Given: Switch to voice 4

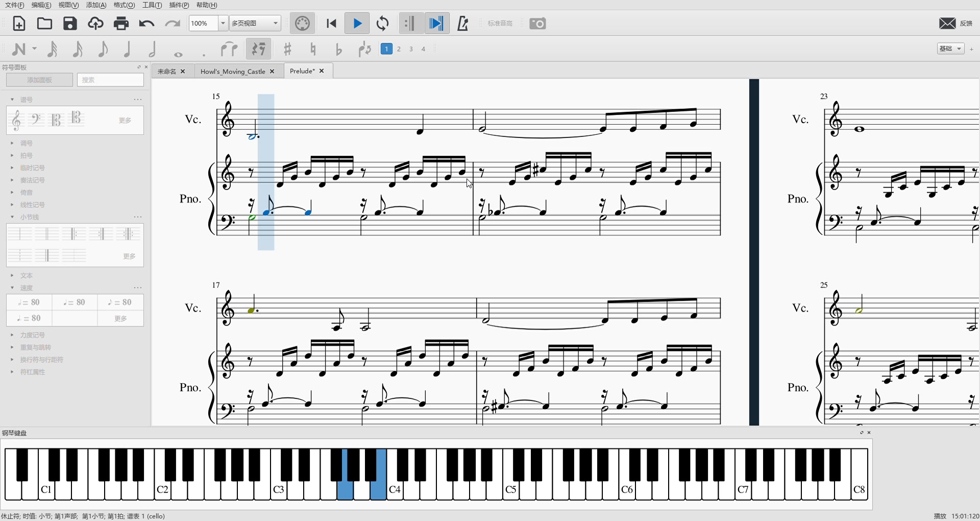Looking at the screenshot, I should pos(423,49).
